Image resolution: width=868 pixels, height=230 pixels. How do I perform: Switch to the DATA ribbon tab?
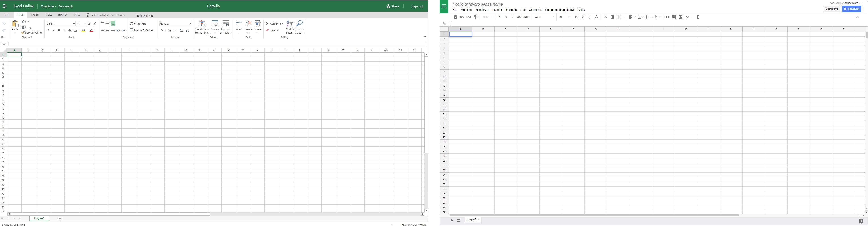pyautogui.click(x=48, y=15)
